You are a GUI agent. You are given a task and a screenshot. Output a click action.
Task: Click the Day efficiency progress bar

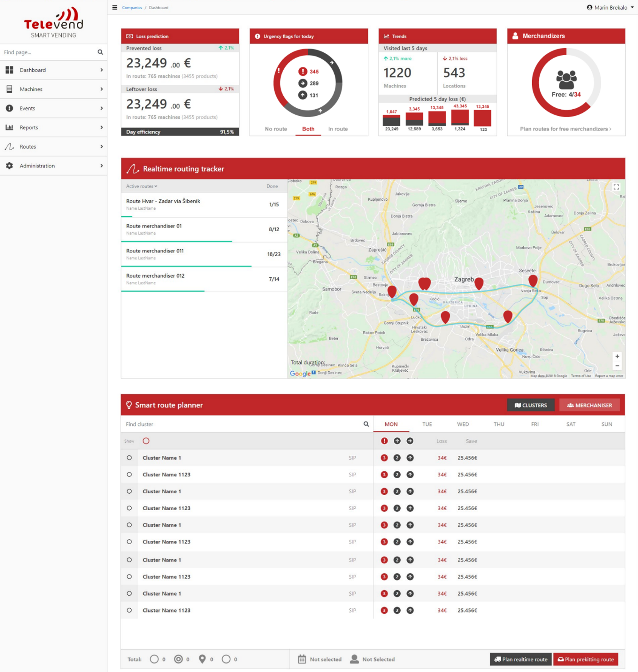(180, 132)
